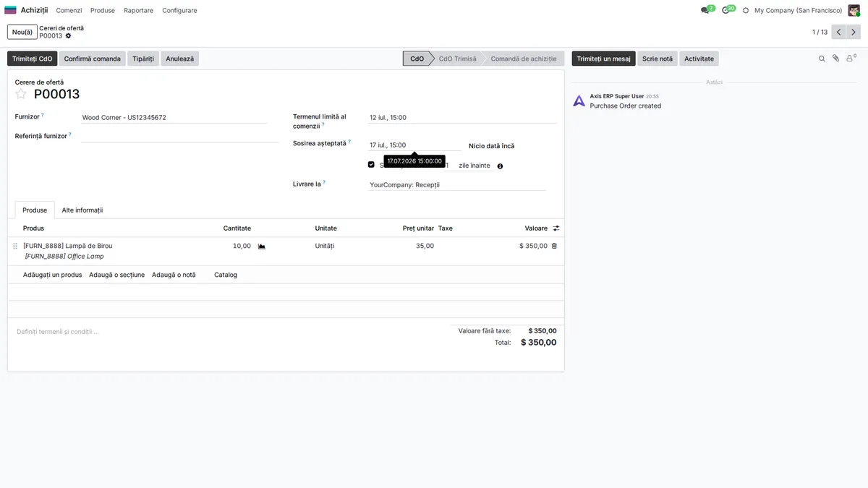Open the gear actions menu beside P00013

click(69, 35)
